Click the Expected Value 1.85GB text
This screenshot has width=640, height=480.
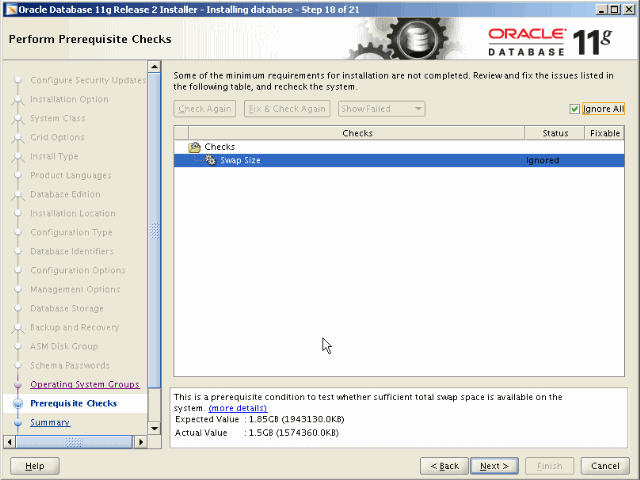(260, 419)
